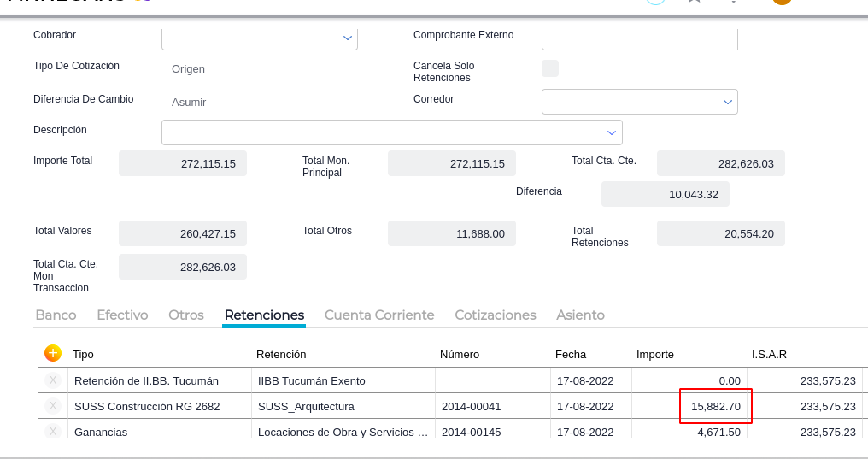
Task: Go to the Otros tab
Action: pyautogui.click(x=186, y=315)
